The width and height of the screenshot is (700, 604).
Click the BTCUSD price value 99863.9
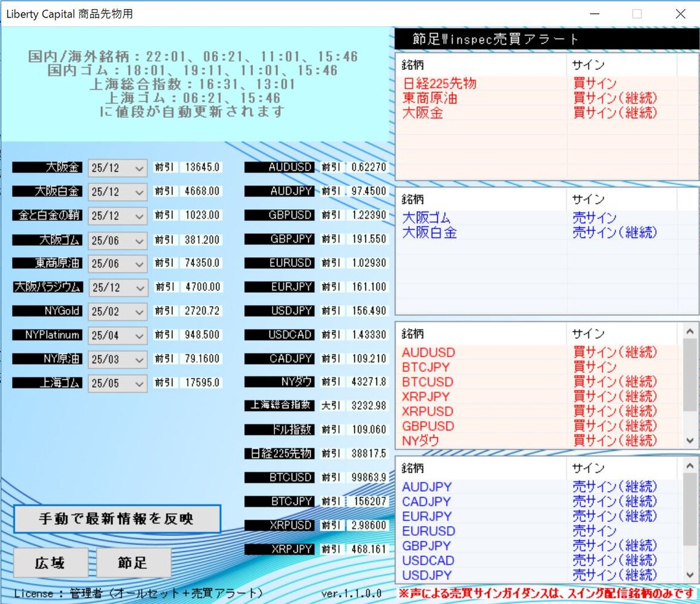tap(369, 478)
